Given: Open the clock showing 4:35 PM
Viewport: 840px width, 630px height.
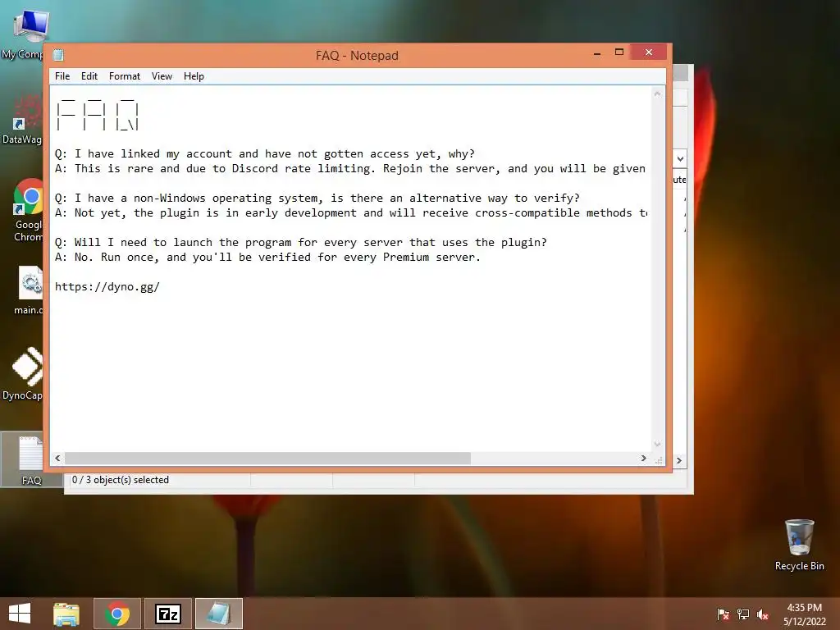Looking at the screenshot, I should [805, 614].
